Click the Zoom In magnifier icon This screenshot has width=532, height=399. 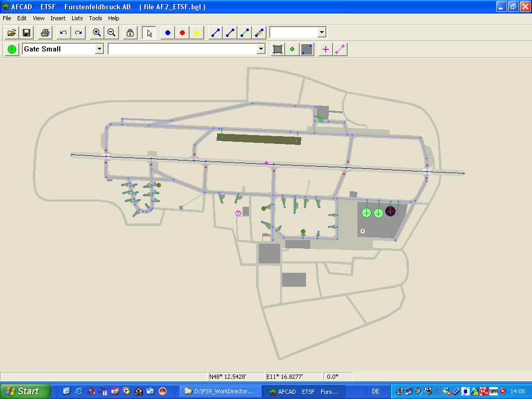[x=97, y=33]
